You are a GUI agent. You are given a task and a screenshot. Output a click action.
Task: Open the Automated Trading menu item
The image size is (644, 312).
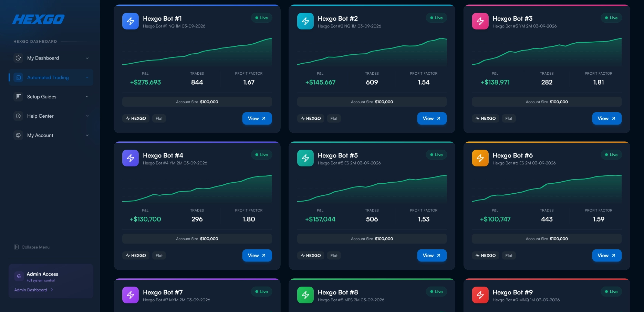click(48, 77)
